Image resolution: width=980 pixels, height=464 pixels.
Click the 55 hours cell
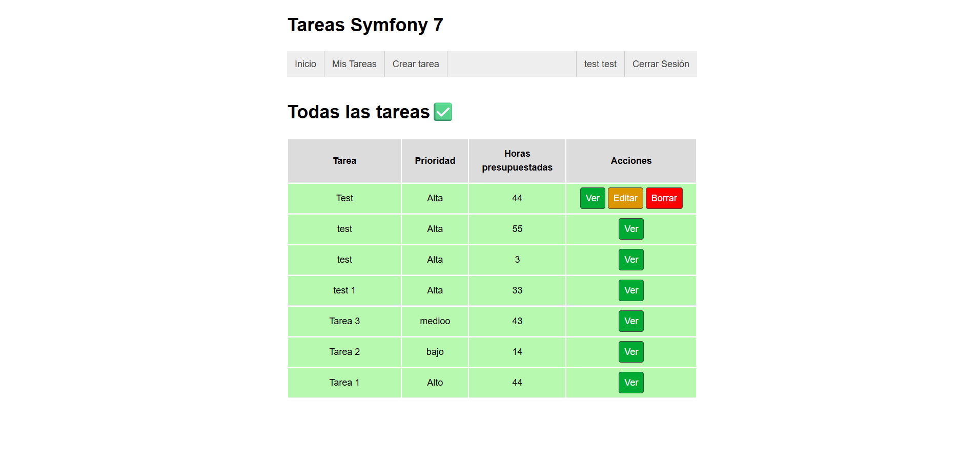[517, 229]
